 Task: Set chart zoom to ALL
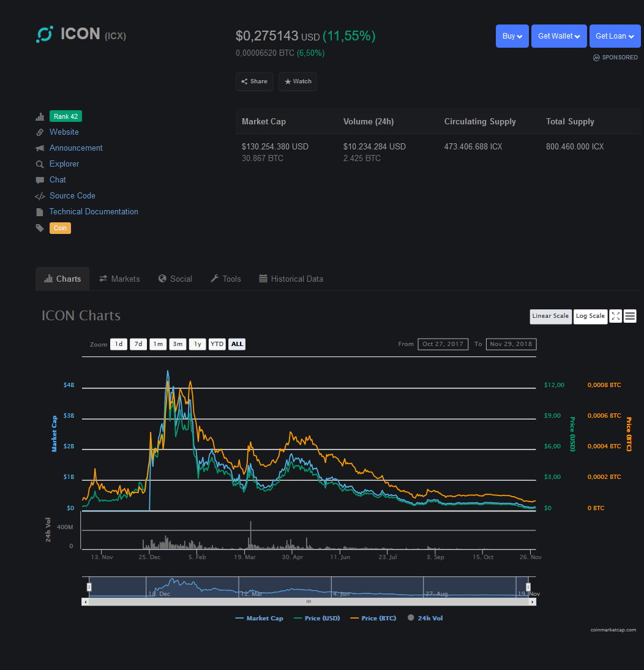[237, 344]
